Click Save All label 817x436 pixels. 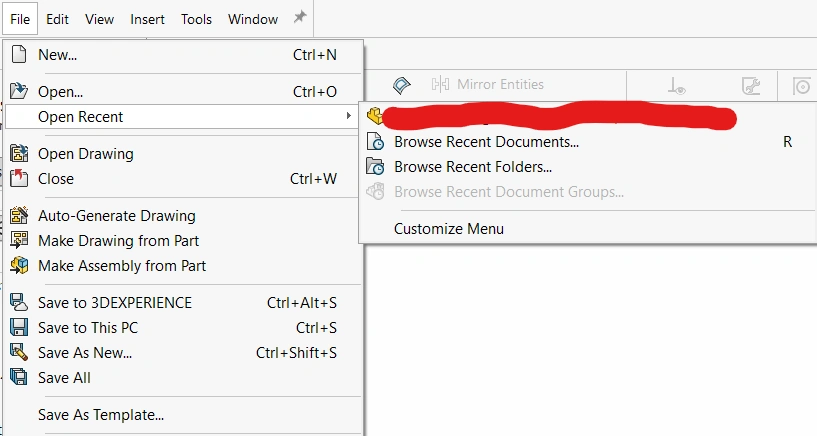pos(64,378)
